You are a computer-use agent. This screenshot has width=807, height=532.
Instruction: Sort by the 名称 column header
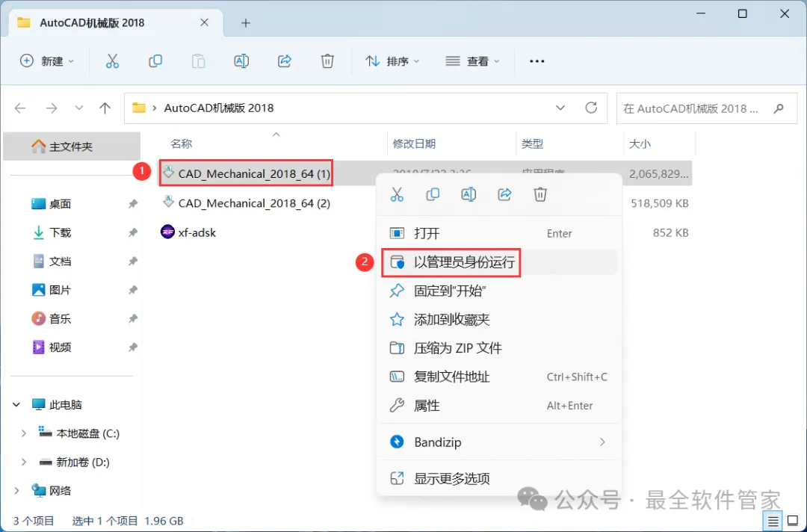point(181,144)
